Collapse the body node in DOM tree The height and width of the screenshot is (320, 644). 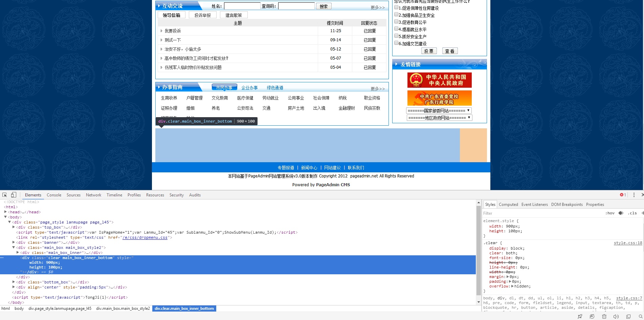(x=5, y=217)
